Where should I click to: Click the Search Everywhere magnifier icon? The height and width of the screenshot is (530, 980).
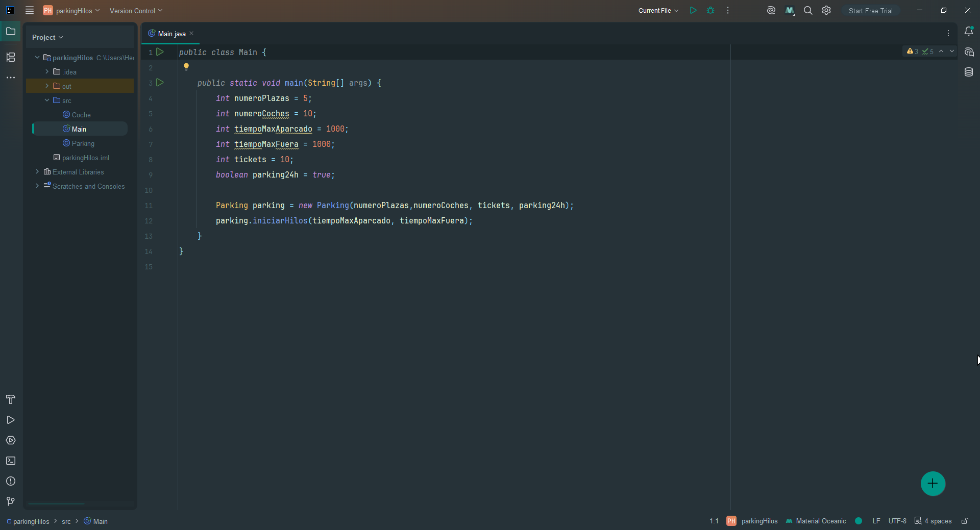[808, 10]
